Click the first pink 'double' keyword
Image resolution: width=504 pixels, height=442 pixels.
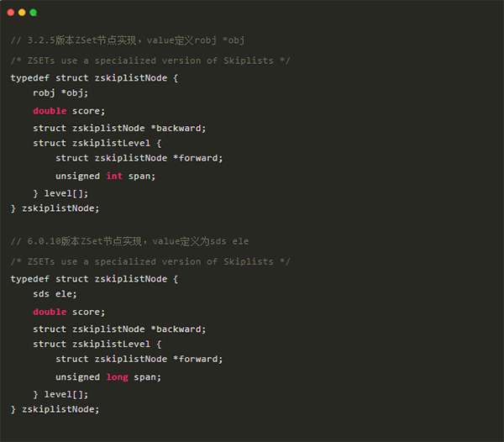pyautogui.click(x=50, y=111)
